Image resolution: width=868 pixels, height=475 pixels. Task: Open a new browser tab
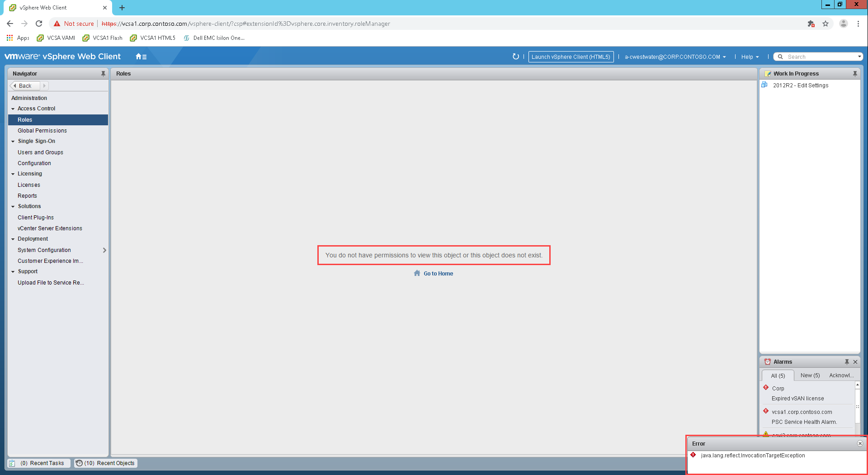(122, 8)
